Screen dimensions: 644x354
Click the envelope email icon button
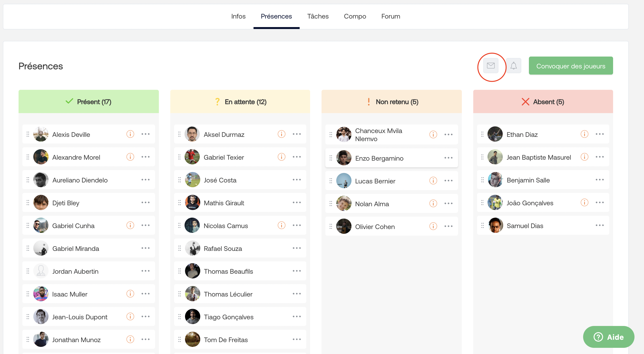(491, 66)
